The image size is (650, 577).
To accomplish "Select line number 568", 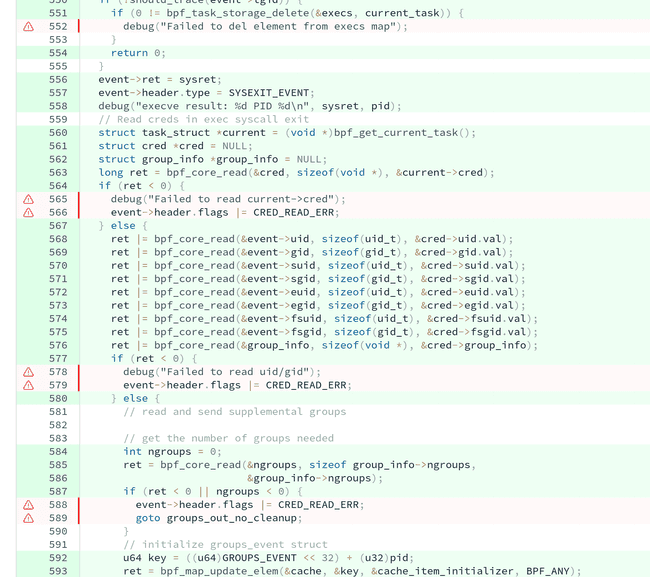I will pos(58,239).
